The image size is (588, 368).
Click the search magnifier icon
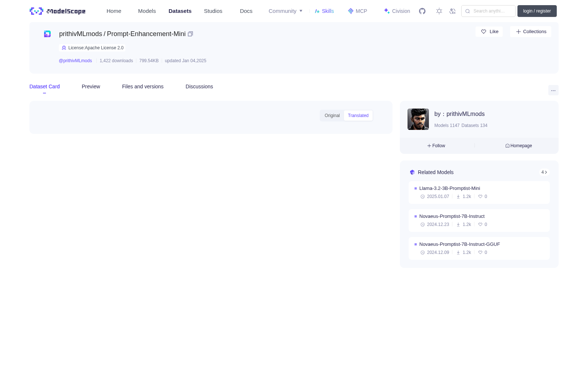click(467, 11)
